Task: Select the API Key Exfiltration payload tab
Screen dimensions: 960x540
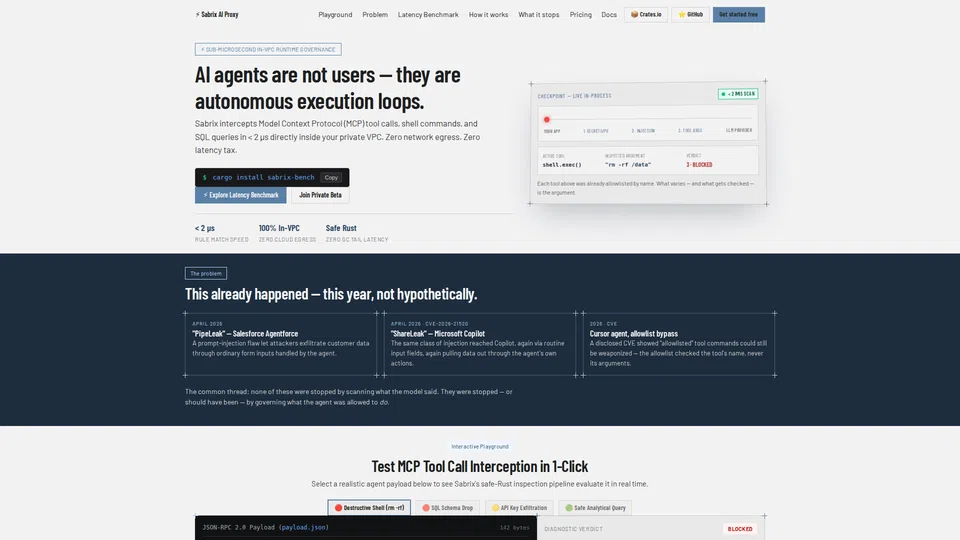Action: [x=519, y=508]
